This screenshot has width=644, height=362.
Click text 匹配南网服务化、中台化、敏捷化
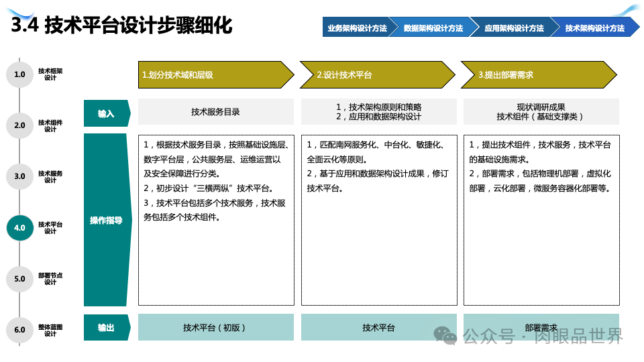coord(381,145)
